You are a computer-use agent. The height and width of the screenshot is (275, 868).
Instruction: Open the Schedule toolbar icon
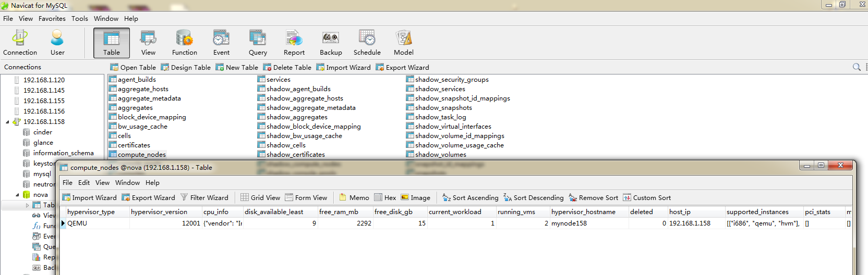click(367, 43)
